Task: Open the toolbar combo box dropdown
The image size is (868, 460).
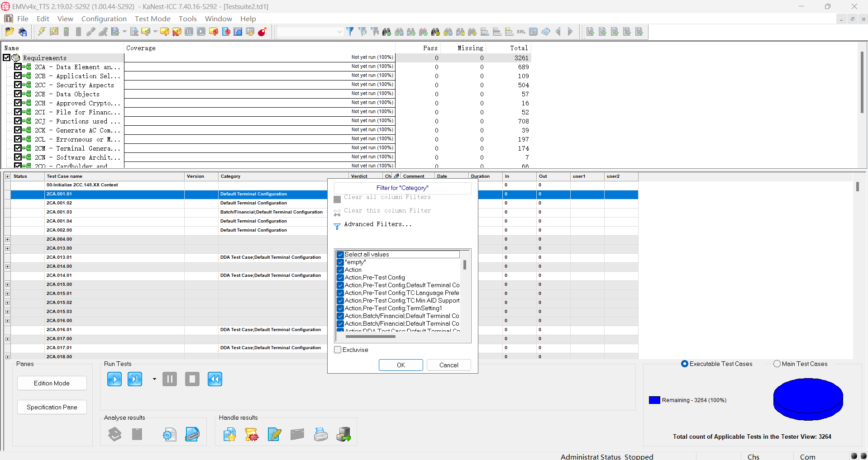Action: (339, 32)
